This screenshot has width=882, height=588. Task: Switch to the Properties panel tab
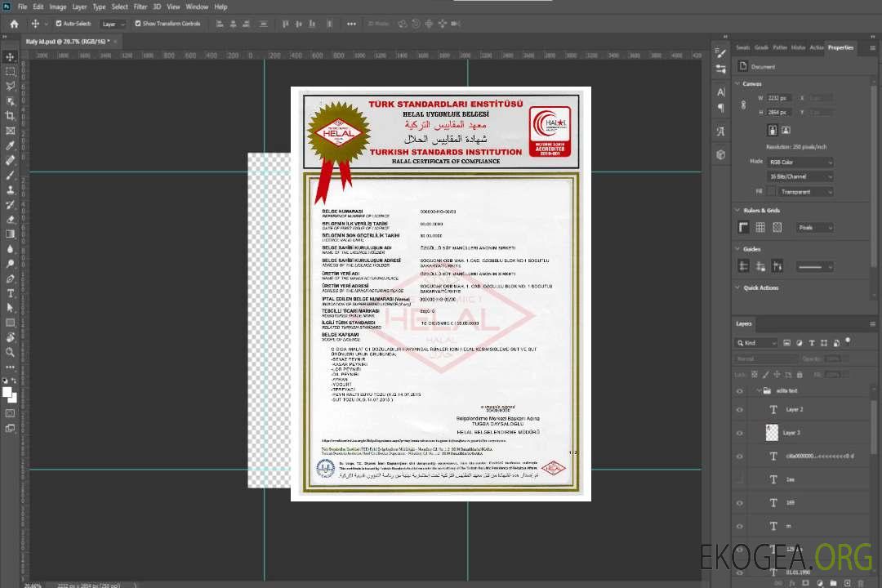(x=840, y=48)
